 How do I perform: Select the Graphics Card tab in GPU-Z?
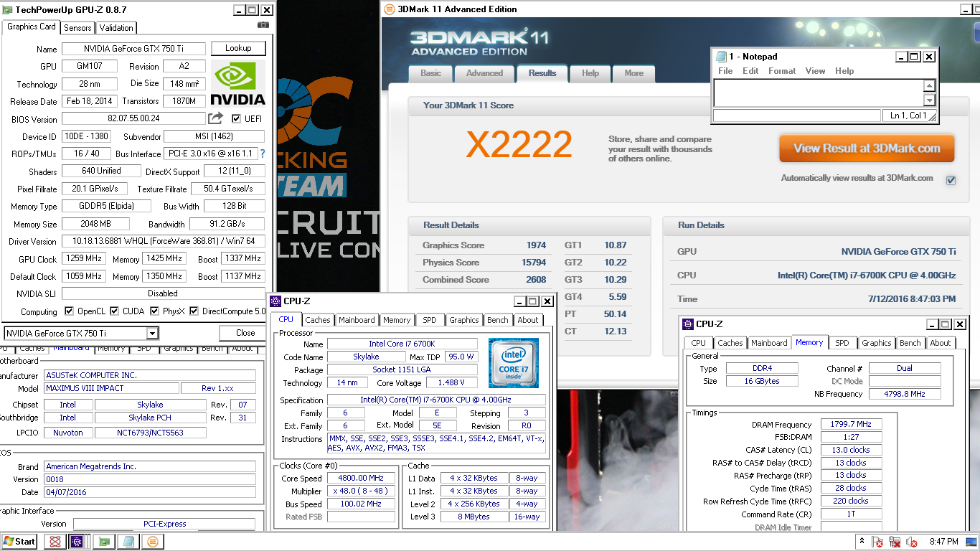pyautogui.click(x=32, y=27)
